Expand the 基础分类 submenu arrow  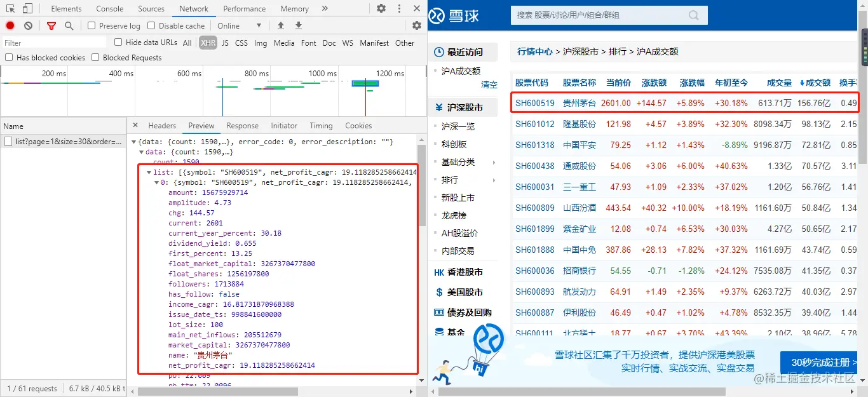[x=494, y=163]
